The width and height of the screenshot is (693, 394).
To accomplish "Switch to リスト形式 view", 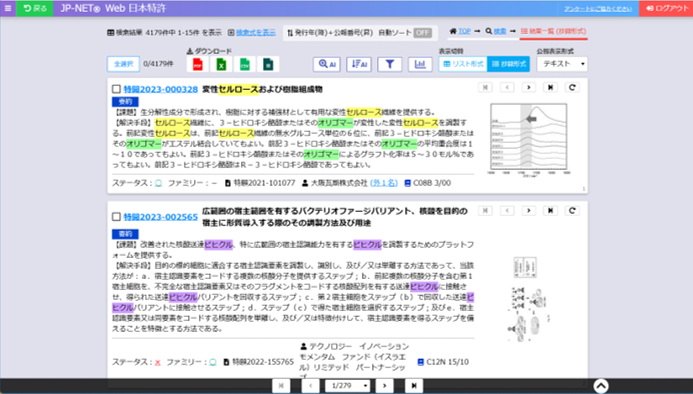I will pyautogui.click(x=463, y=64).
